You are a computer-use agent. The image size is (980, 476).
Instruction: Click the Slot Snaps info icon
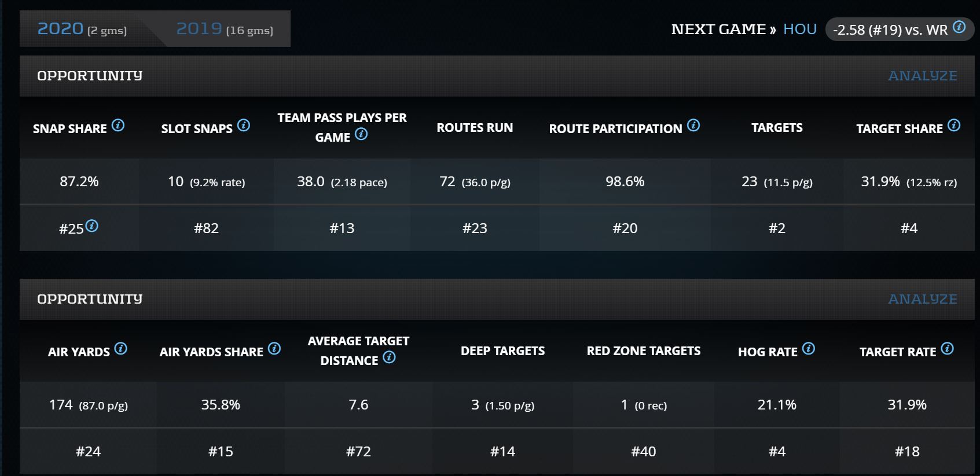(244, 126)
